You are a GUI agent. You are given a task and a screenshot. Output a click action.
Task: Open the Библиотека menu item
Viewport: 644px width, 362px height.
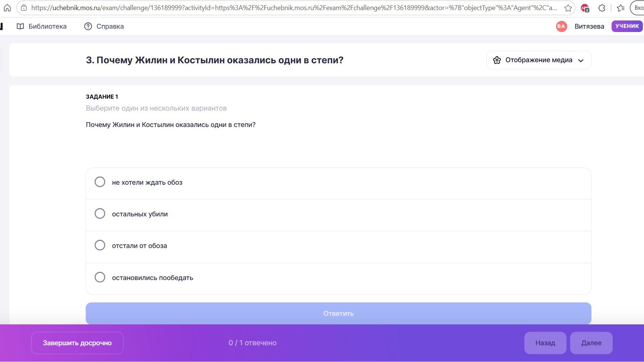42,26
